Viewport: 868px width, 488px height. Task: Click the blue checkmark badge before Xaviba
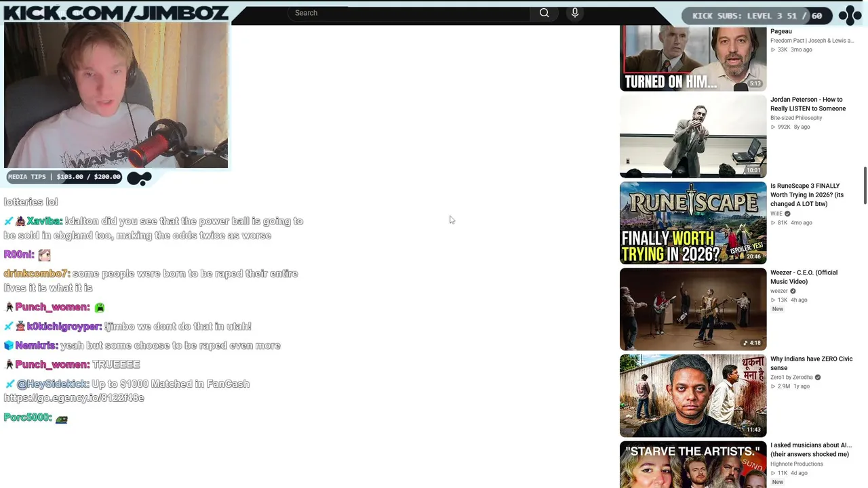pyautogui.click(x=9, y=221)
